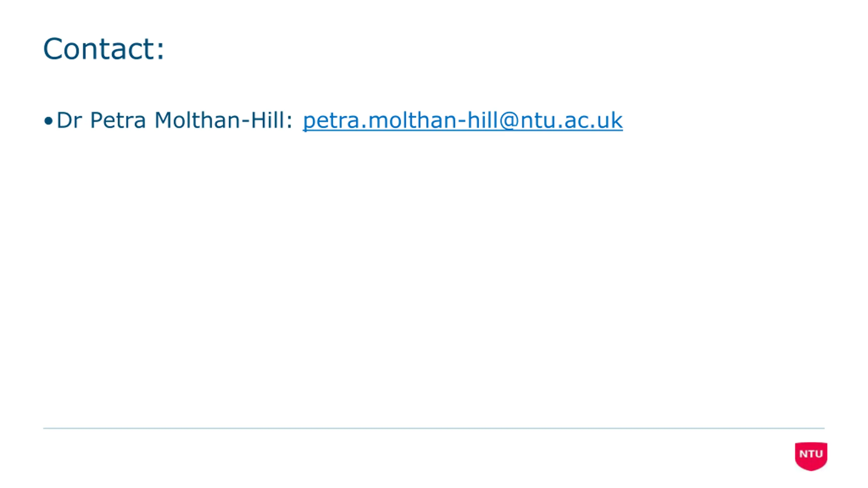Select the "Contact:" slide title
The width and height of the screenshot is (868, 488).
[x=104, y=49]
